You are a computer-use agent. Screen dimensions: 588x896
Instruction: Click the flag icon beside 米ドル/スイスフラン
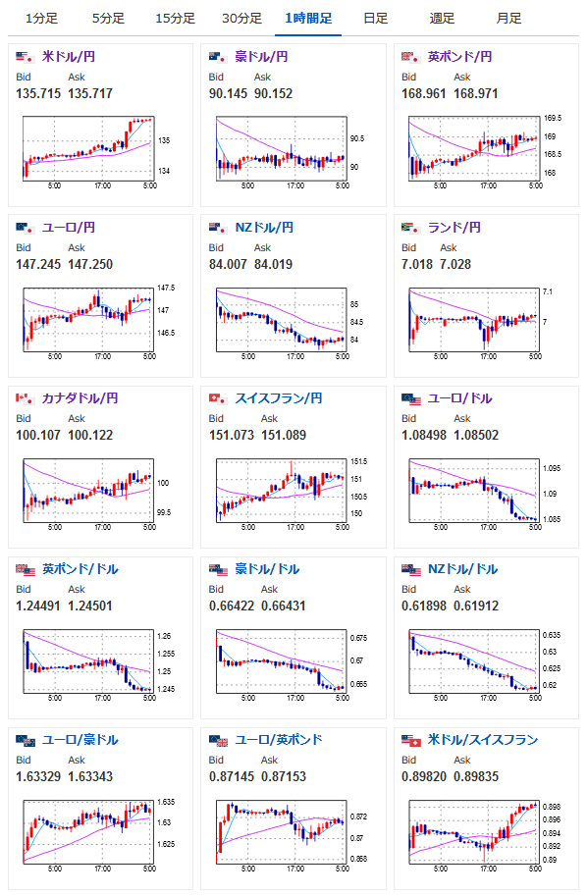[411, 740]
